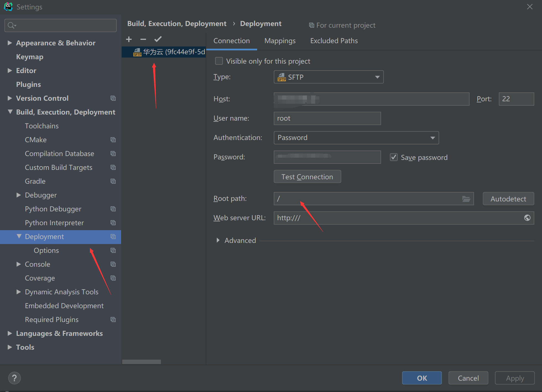Remove the selected 华为云 server

[x=143, y=39]
